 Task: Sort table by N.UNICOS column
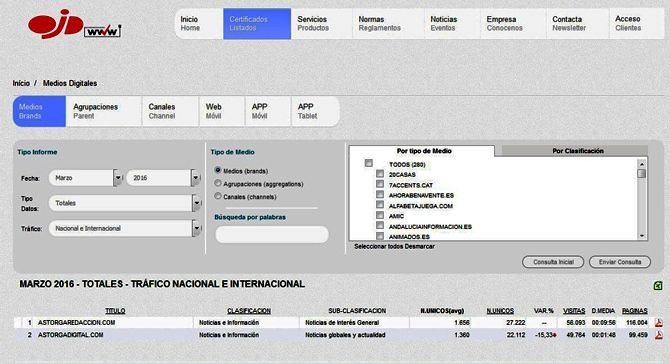[x=500, y=311]
